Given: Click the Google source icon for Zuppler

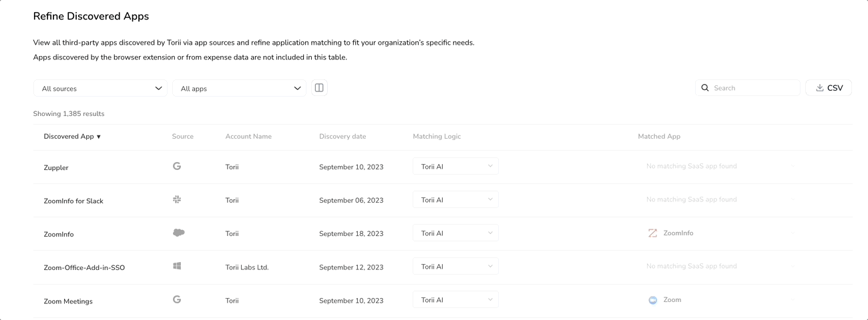Looking at the screenshot, I should click(177, 166).
